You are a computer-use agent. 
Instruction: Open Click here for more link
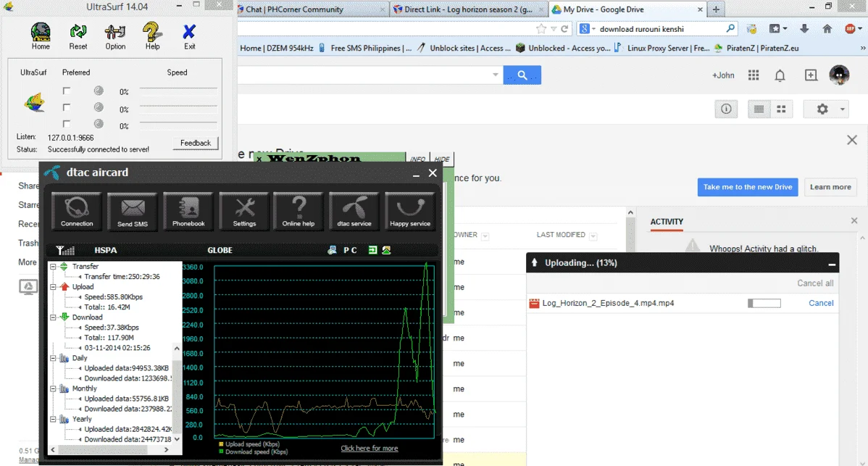click(x=370, y=449)
